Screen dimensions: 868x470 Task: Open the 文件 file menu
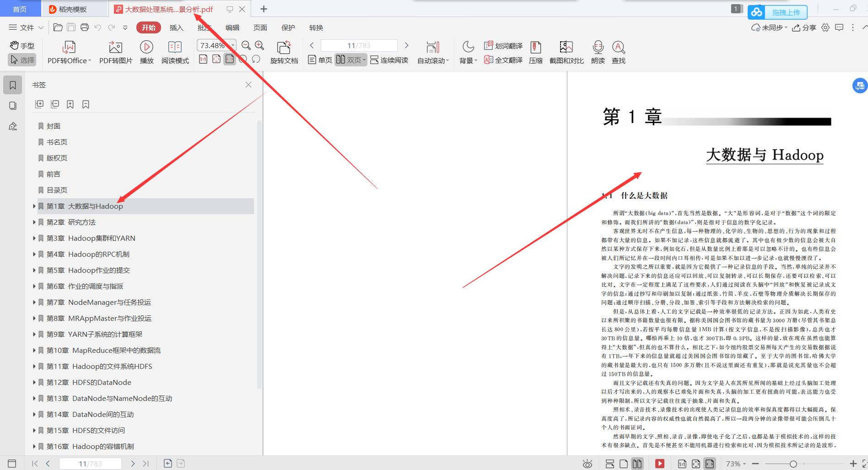point(26,27)
